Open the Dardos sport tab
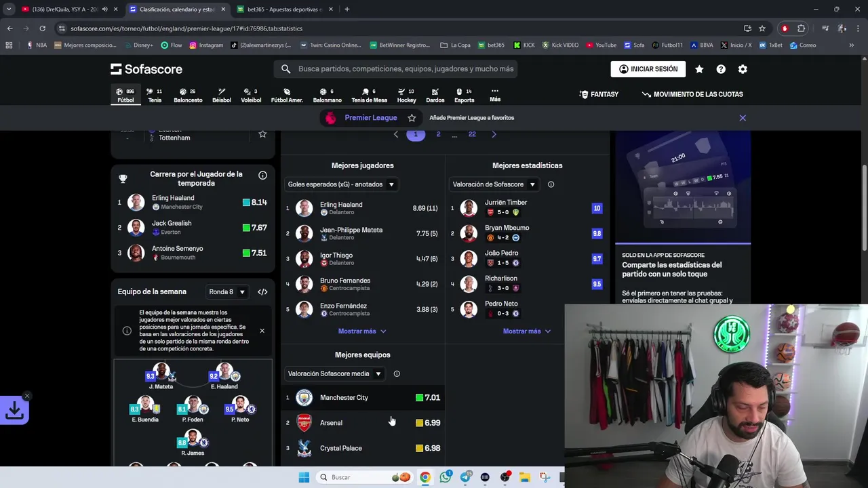Image resolution: width=868 pixels, height=488 pixels. [435, 96]
